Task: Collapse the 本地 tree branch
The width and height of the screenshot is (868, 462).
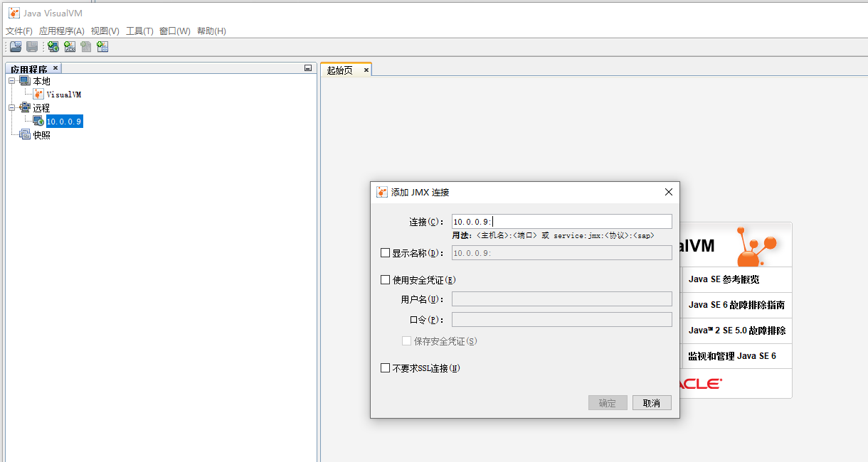Action: point(13,80)
